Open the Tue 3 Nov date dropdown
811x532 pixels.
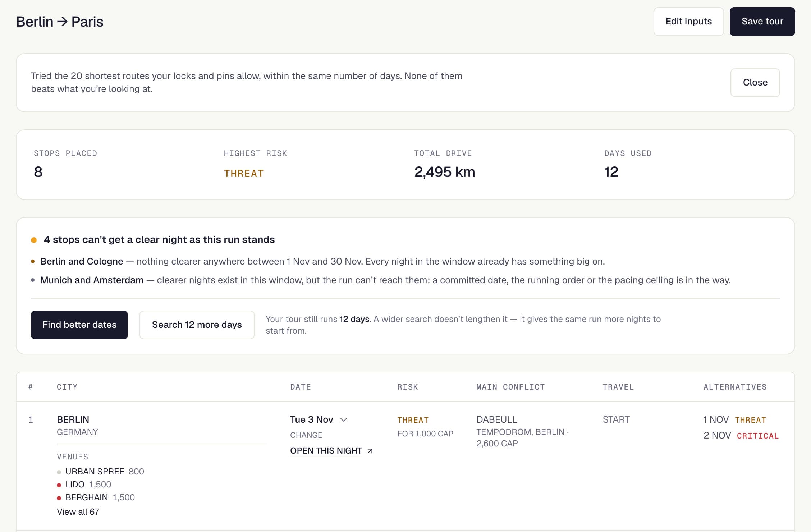tap(319, 419)
